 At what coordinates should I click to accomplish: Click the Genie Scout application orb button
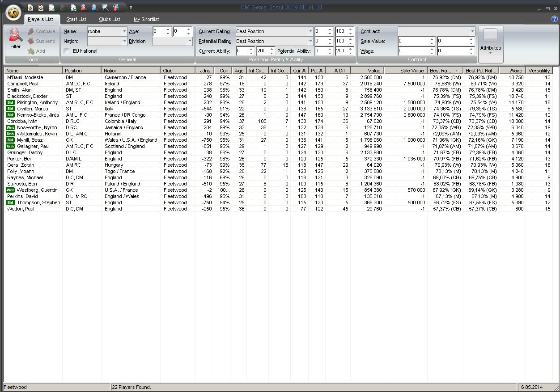14,13
